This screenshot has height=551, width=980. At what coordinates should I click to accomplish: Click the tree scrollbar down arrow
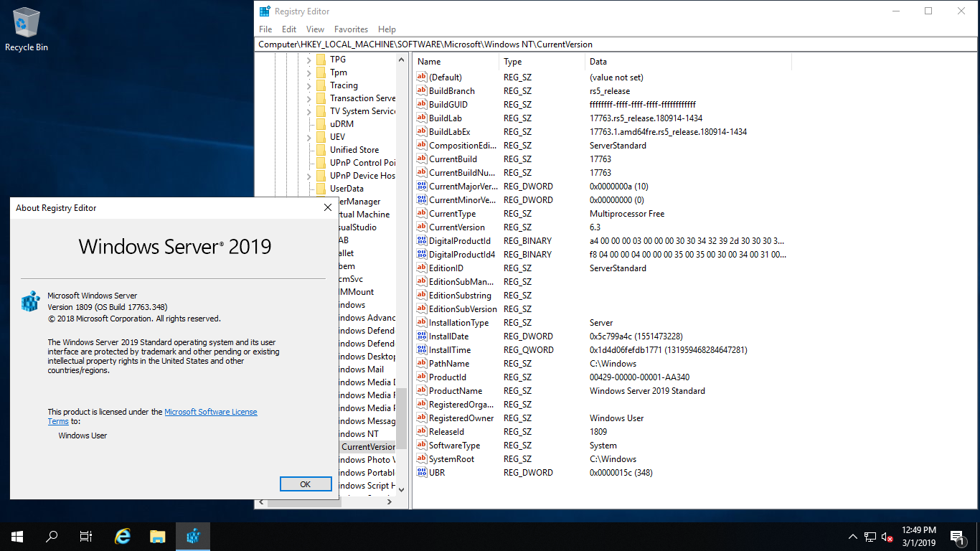pos(401,489)
